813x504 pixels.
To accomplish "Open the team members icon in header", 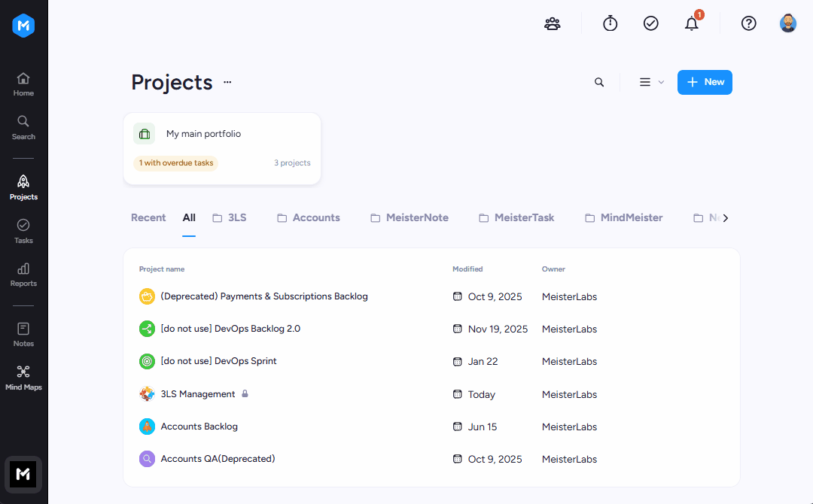I will click(x=553, y=23).
